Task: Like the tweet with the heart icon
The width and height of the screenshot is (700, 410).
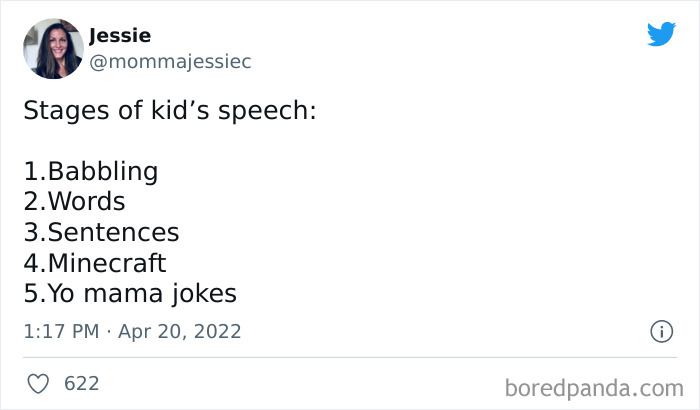Action: 38,383
